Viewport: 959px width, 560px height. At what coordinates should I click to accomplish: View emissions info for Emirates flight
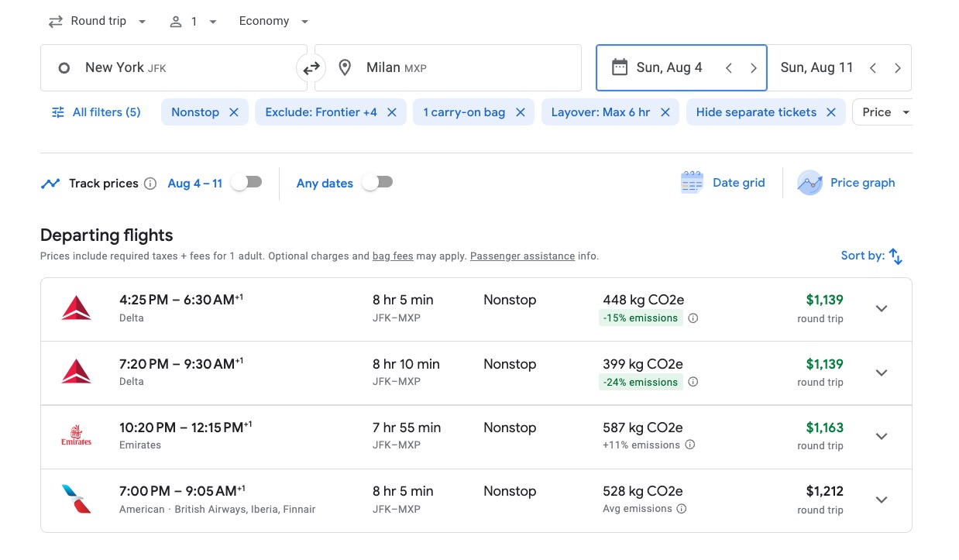pos(690,445)
